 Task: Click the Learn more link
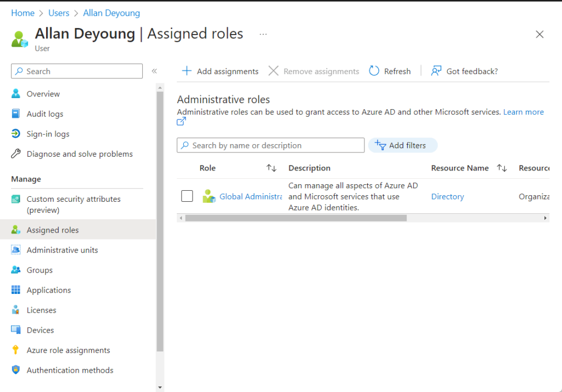point(523,112)
